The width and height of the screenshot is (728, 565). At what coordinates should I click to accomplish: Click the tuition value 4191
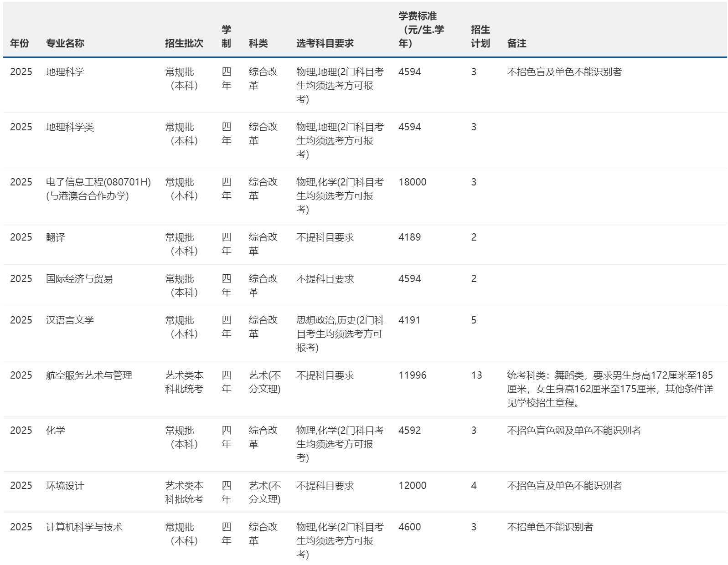410,320
